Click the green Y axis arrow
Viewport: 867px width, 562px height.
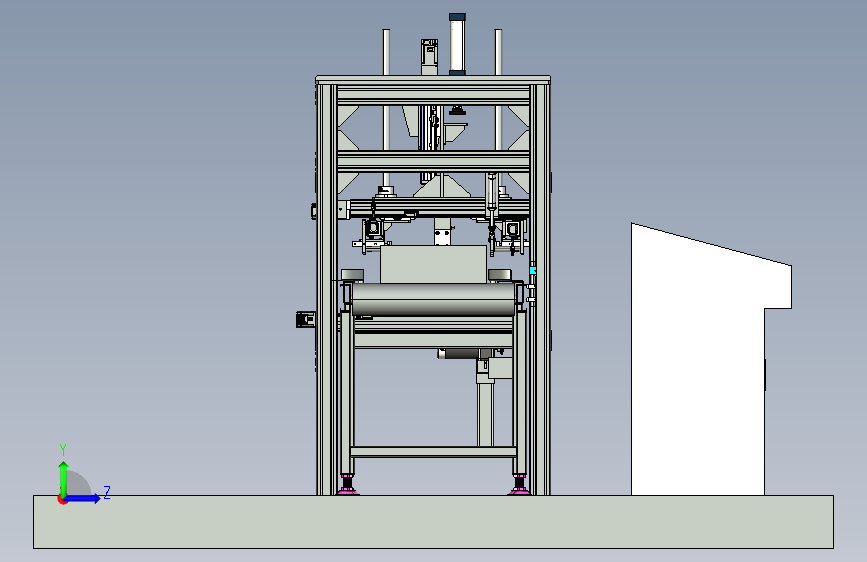click(x=64, y=478)
